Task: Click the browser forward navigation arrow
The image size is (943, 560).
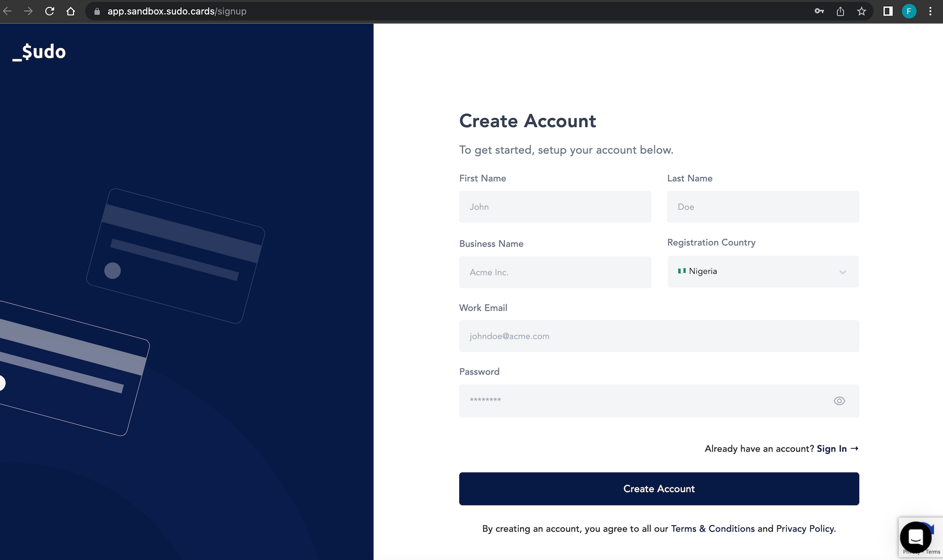Action: click(x=28, y=11)
